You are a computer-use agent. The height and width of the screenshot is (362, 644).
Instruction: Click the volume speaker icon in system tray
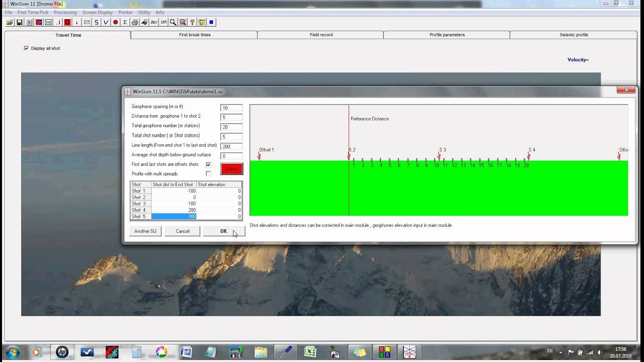599,352
